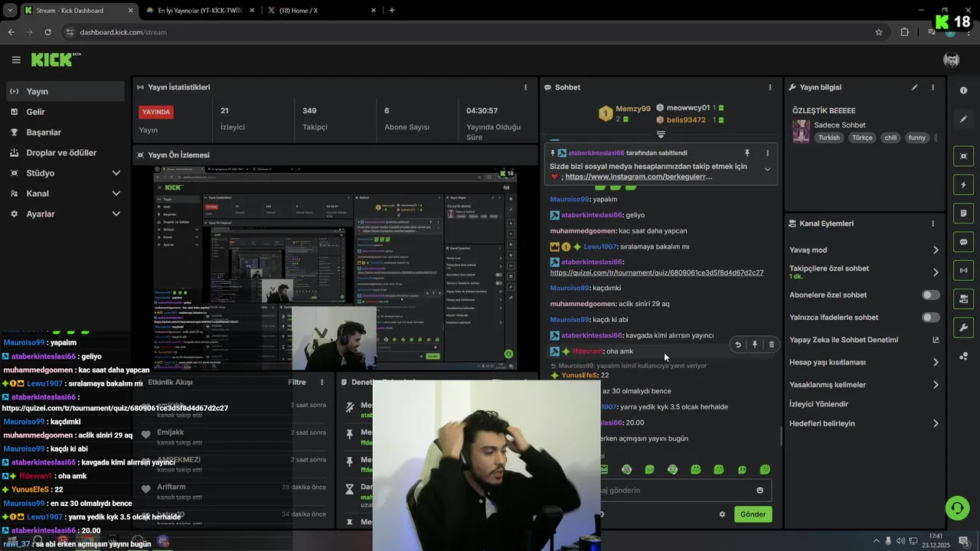Reload the browser page
Image resolution: width=980 pixels, height=551 pixels.
pyautogui.click(x=47, y=32)
